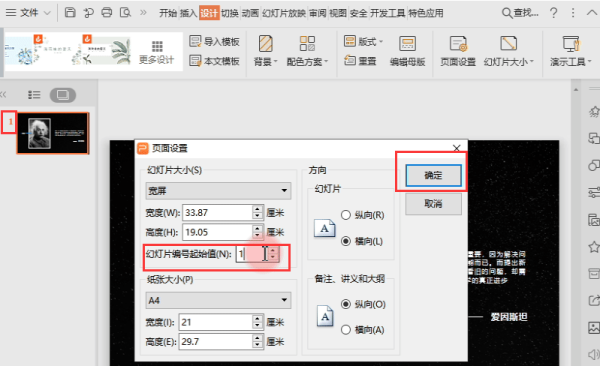This screenshot has width=600, height=366.
Task: Expand the A4 paper size dropdown
Action: click(x=218, y=300)
